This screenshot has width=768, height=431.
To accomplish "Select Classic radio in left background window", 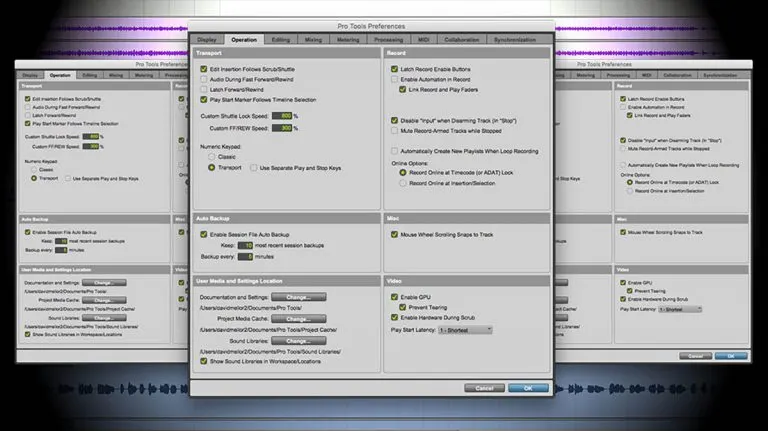I will 34,169.
